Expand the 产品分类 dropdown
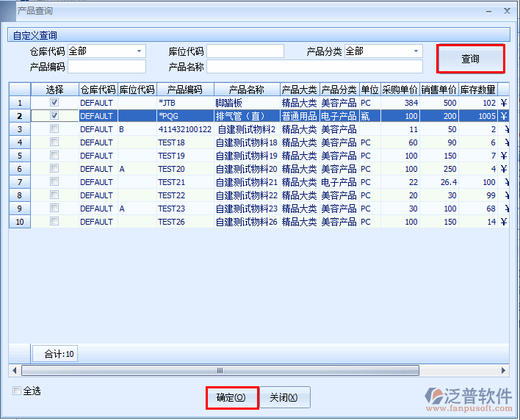This screenshot has width=520, height=420. click(x=416, y=51)
